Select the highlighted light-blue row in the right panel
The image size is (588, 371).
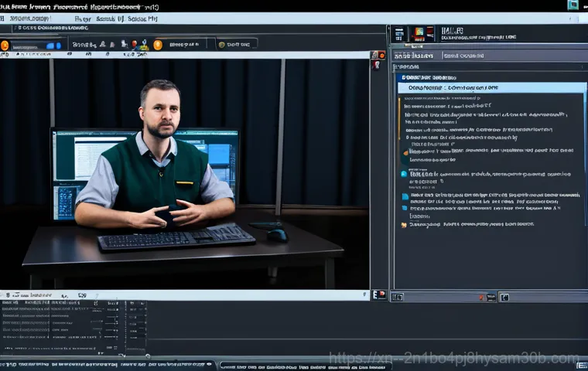click(x=491, y=87)
